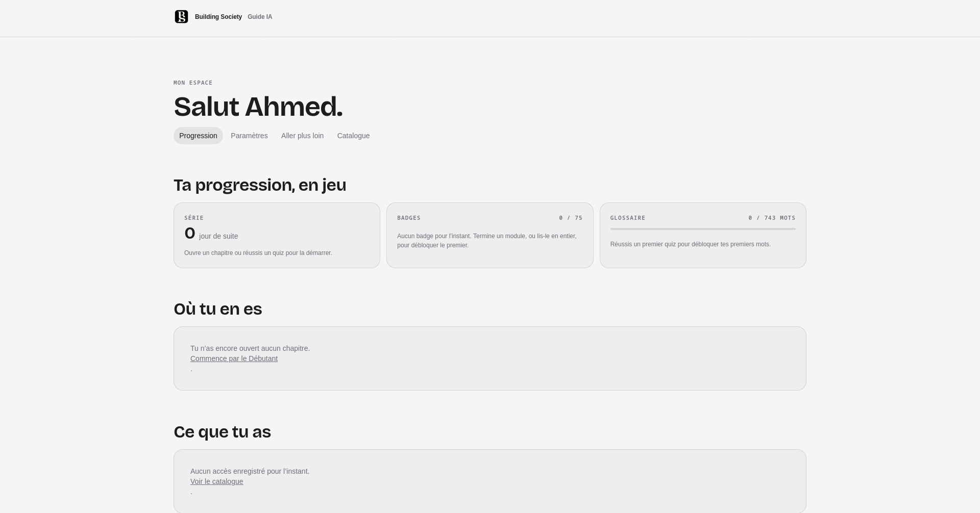Follow the Commence par le Débutant link
The width and height of the screenshot is (980, 513).
(234, 358)
